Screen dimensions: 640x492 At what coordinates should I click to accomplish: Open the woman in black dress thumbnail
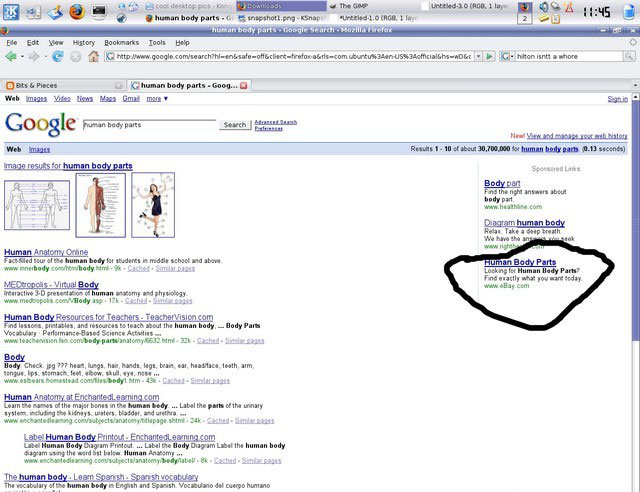tap(153, 205)
